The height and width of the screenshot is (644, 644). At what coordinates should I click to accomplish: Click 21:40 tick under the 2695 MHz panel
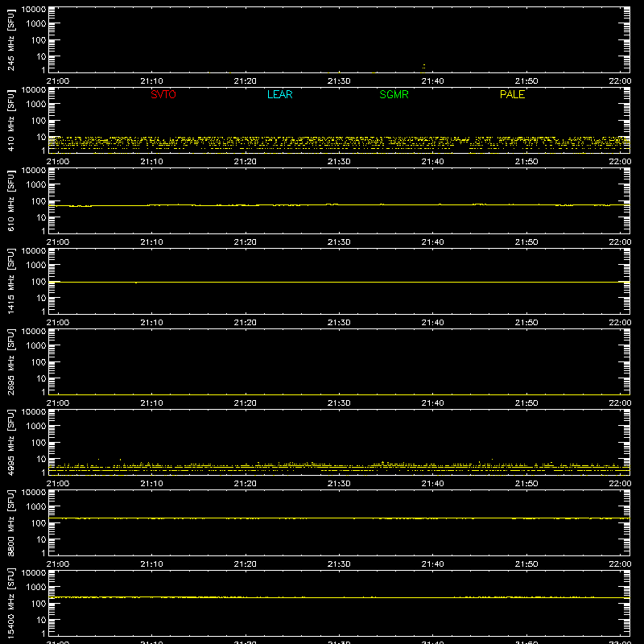tap(432, 403)
